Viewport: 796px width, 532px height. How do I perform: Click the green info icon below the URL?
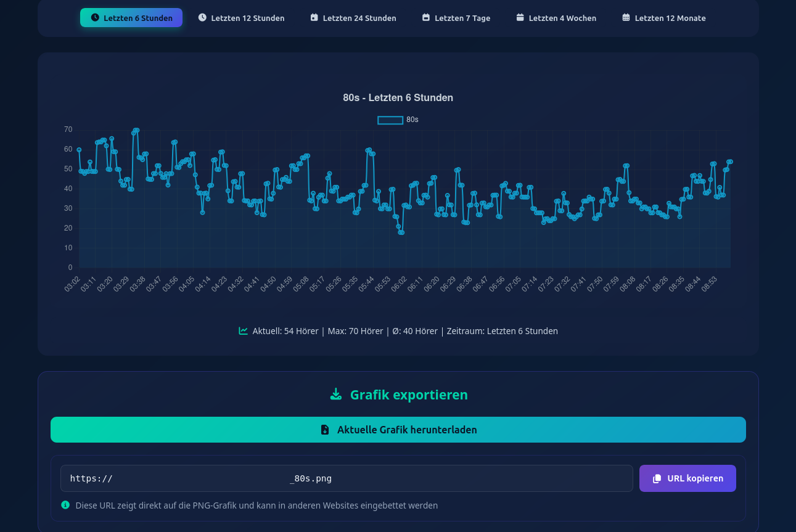coord(65,505)
